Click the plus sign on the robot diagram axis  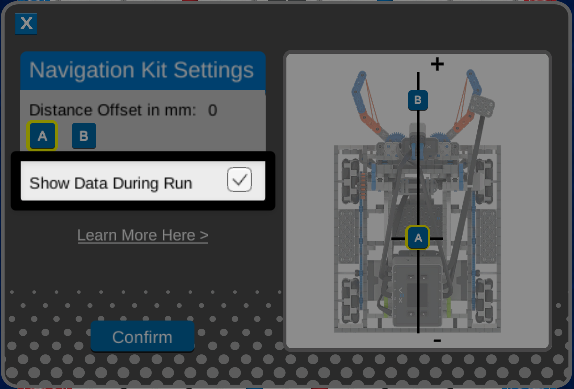tap(437, 64)
